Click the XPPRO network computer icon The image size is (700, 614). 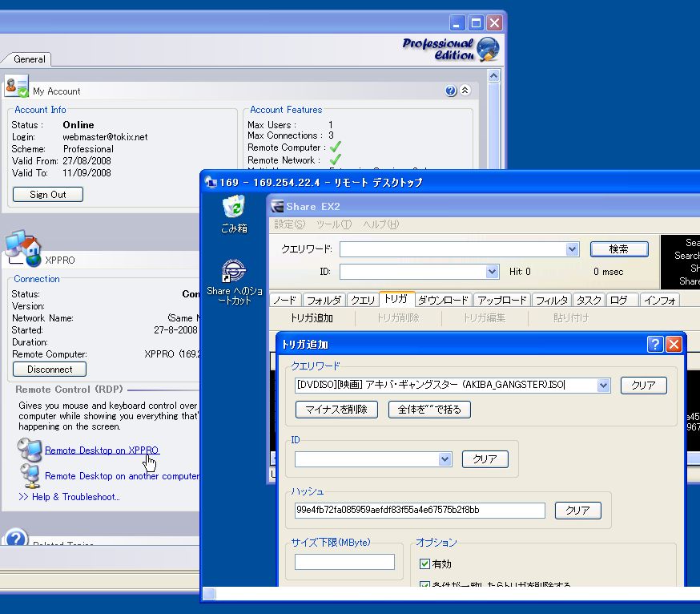click(24, 248)
